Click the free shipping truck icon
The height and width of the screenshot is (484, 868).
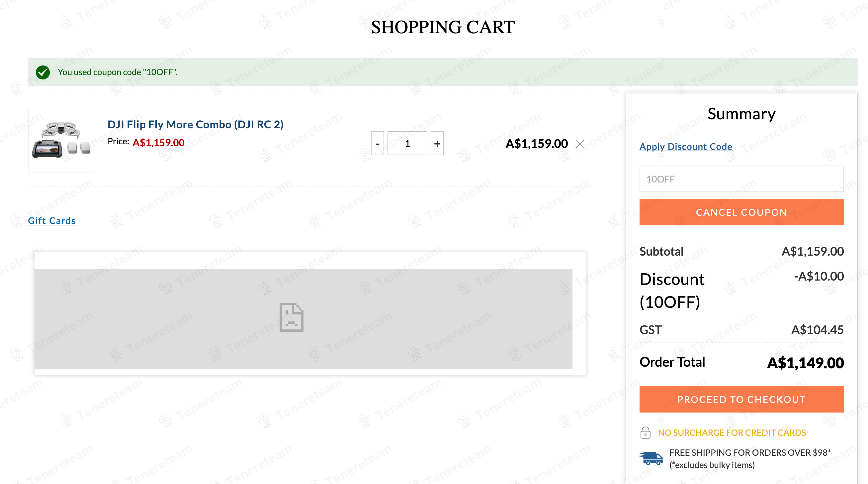tap(651, 458)
